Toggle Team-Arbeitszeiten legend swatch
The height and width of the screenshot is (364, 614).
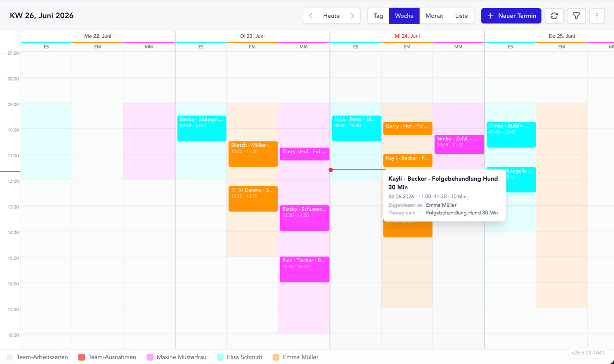coord(10,357)
